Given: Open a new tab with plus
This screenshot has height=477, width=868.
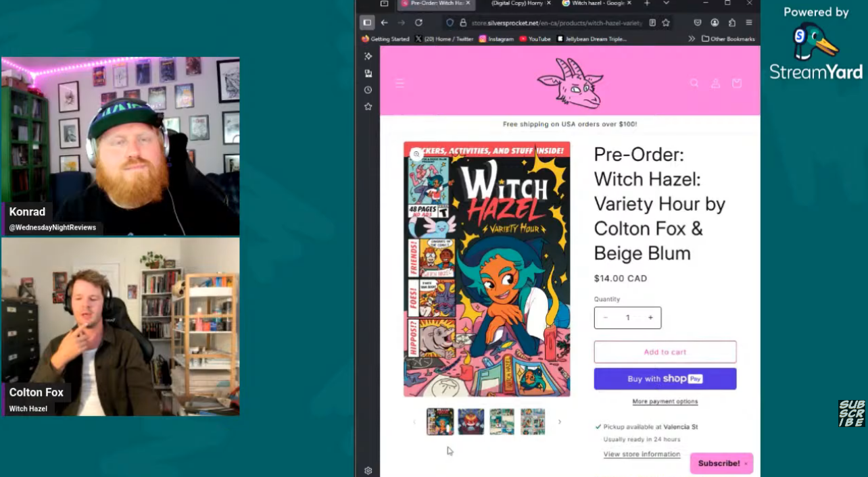Looking at the screenshot, I should coord(647,3).
